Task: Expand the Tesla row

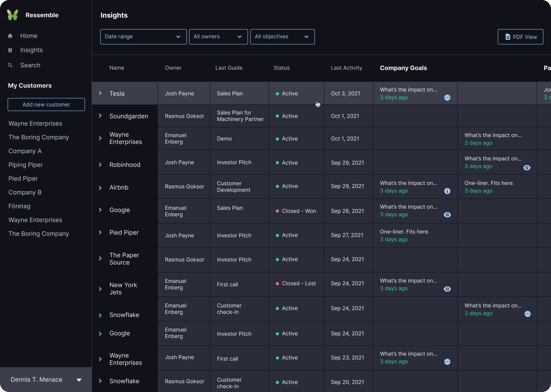Action: click(x=100, y=93)
